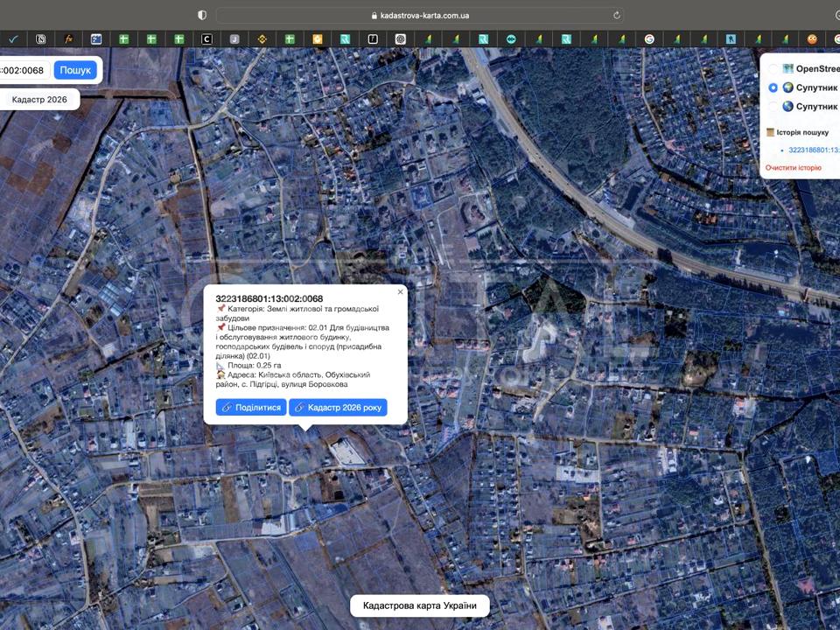Open the blue checkmark bookmark
The width and height of the screenshot is (840, 630).
click(x=13, y=38)
